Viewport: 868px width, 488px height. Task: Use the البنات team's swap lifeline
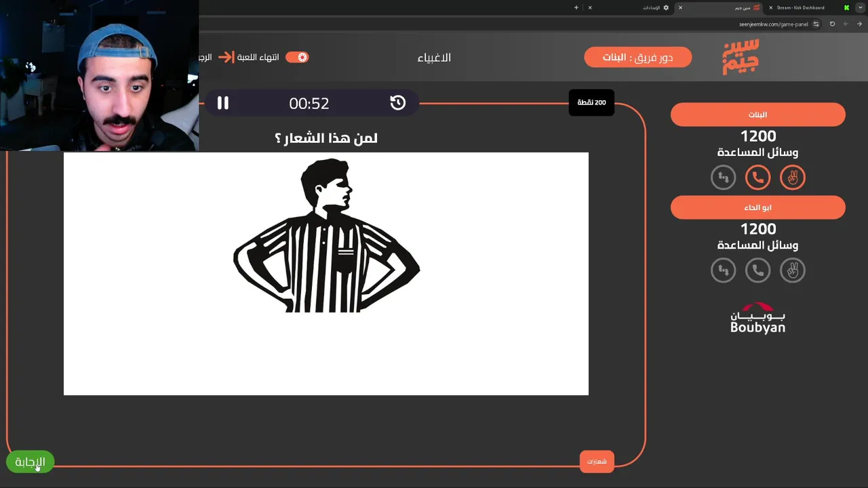(723, 178)
